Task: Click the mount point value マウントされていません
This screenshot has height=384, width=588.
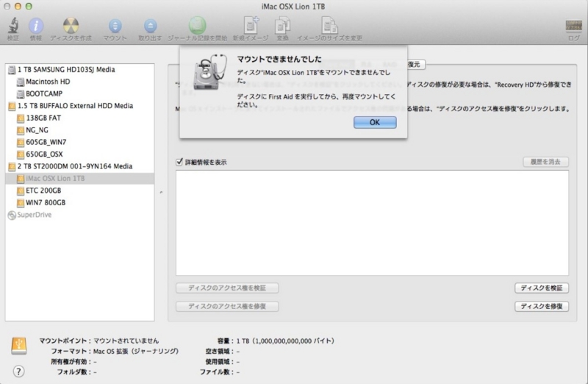Action: (126, 341)
